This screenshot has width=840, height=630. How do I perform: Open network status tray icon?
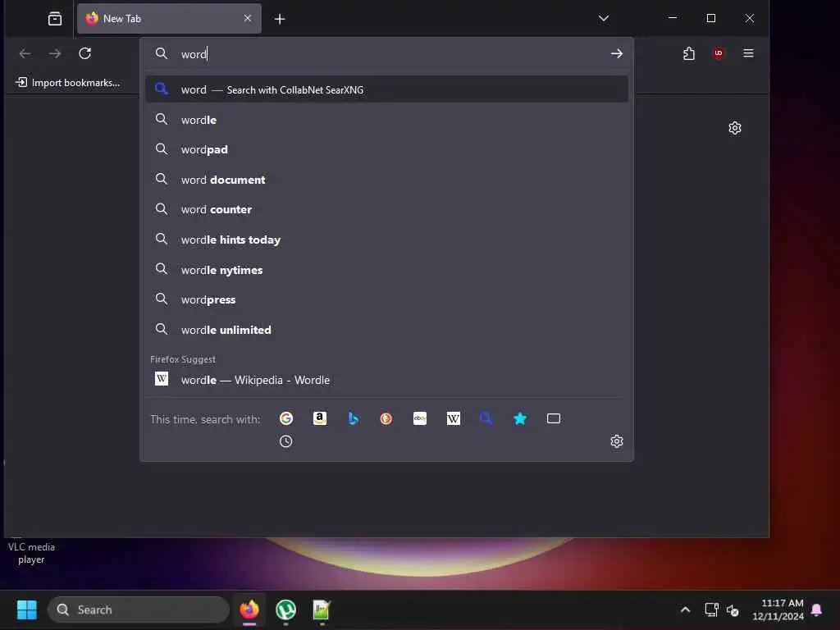(x=711, y=609)
